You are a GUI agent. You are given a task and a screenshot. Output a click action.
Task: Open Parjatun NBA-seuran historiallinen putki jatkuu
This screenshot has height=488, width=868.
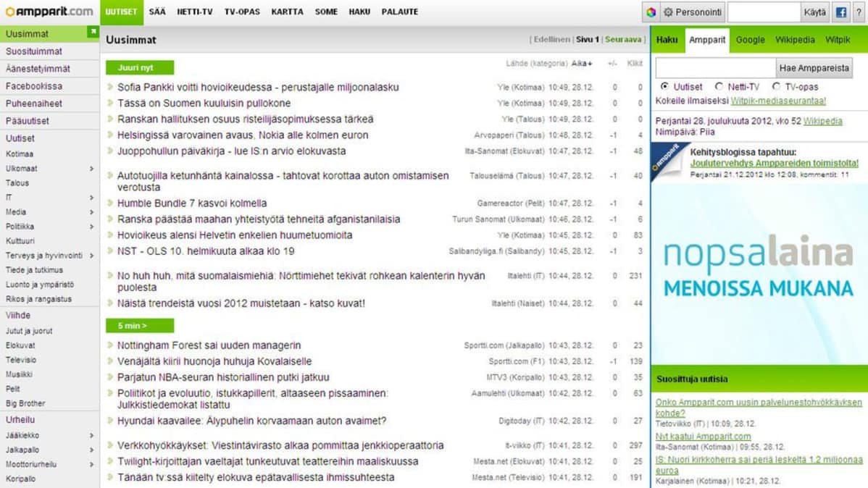pos(223,377)
